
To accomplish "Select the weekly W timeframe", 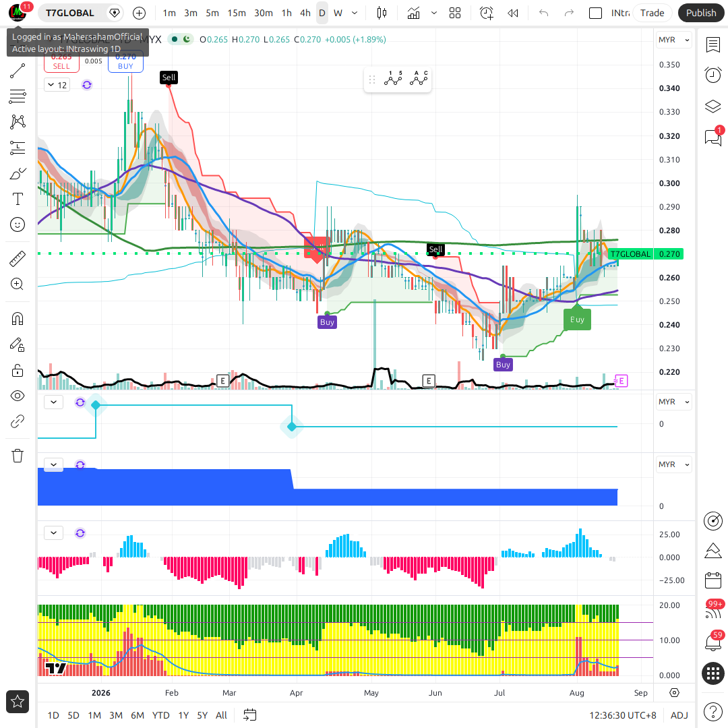I will click(338, 13).
